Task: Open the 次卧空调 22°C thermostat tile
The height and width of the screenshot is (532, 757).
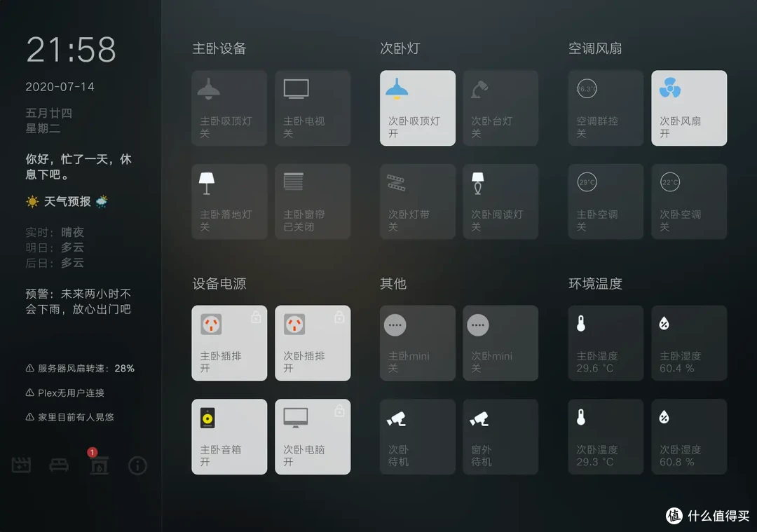Action: tap(689, 201)
